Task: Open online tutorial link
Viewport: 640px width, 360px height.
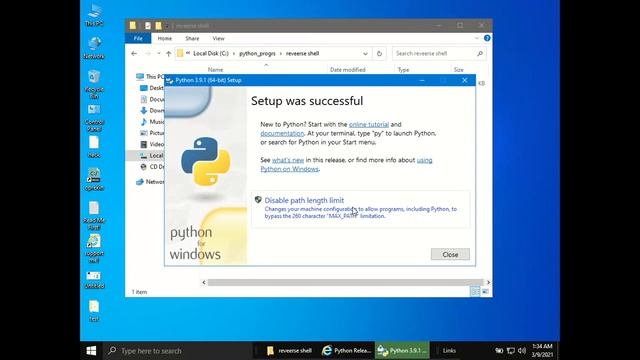Action: pyautogui.click(x=369, y=124)
